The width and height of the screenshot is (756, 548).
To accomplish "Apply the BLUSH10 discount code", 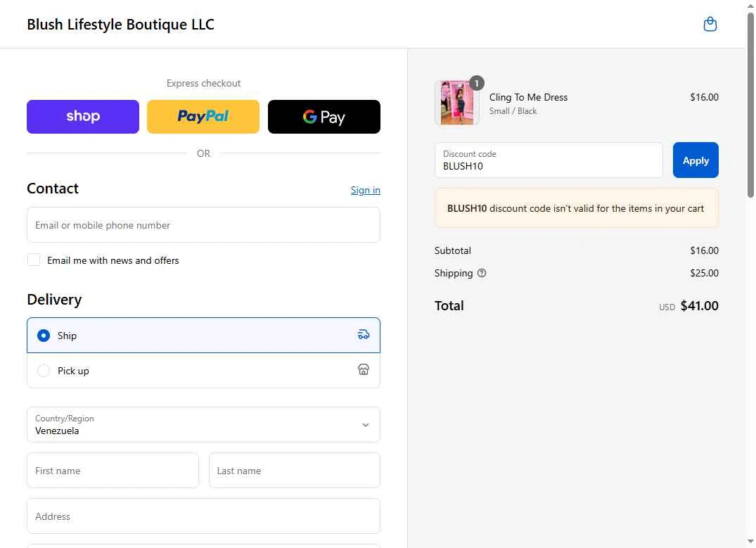I will (x=696, y=160).
